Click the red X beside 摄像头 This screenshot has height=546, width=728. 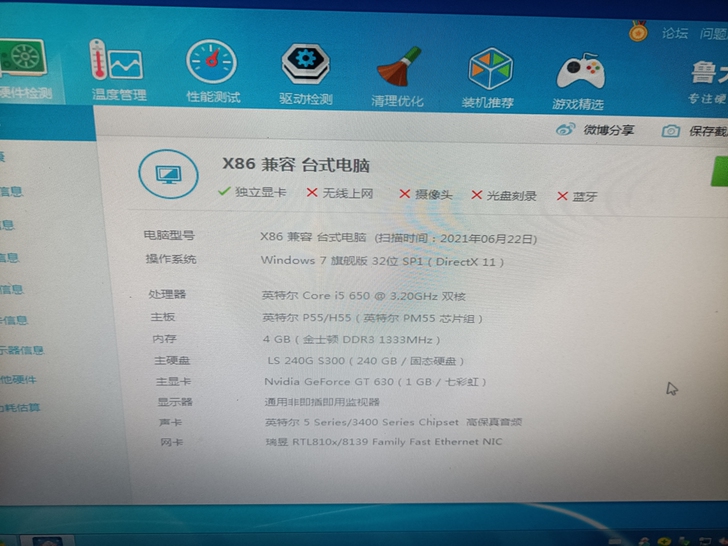click(x=404, y=194)
